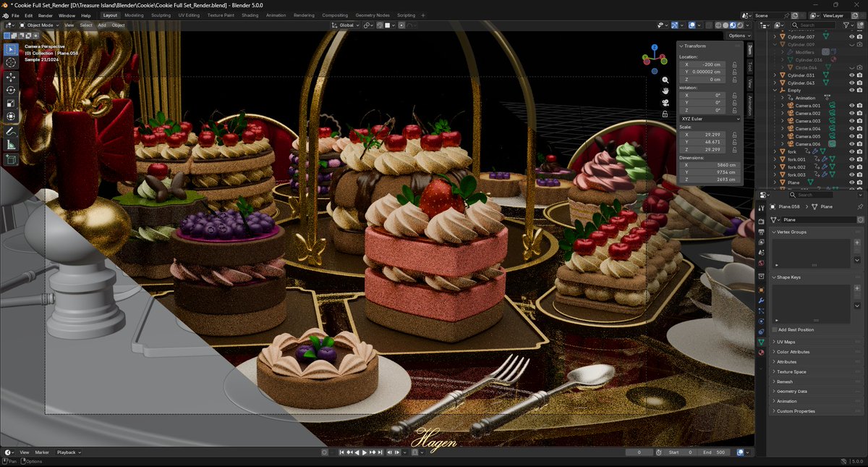Toggle lock on Location X

734,64
